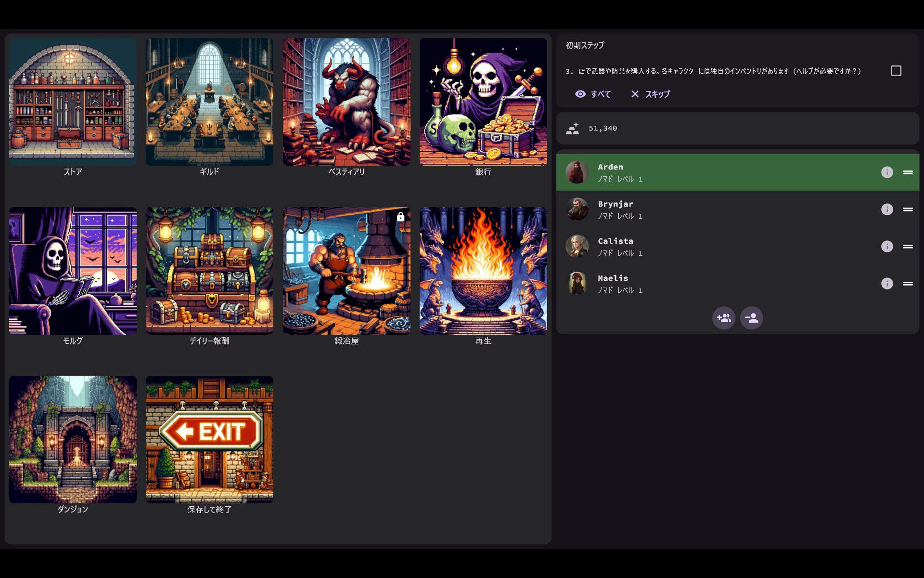Click Maelis's reorder handle
924x578 pixels.
(x=908, y=284)
